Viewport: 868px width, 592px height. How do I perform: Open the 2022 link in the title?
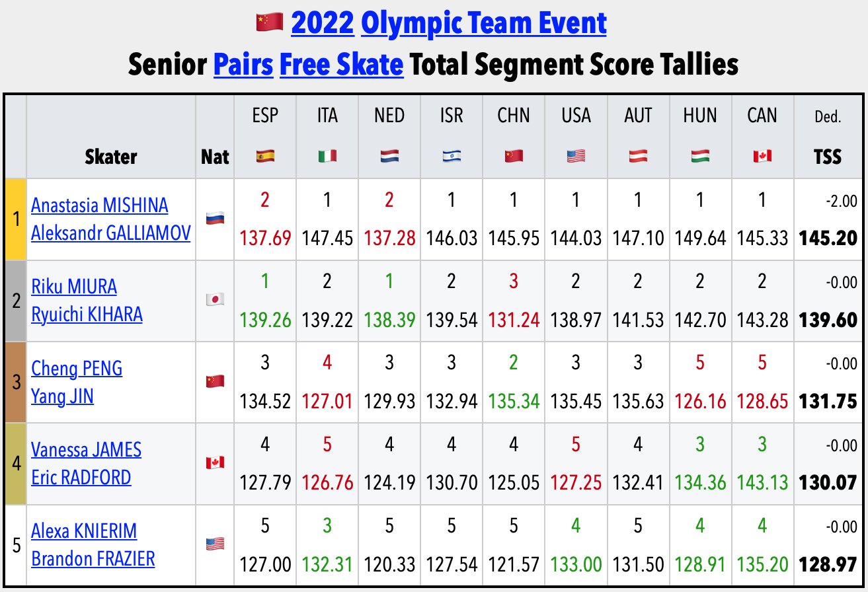point(322,24)
